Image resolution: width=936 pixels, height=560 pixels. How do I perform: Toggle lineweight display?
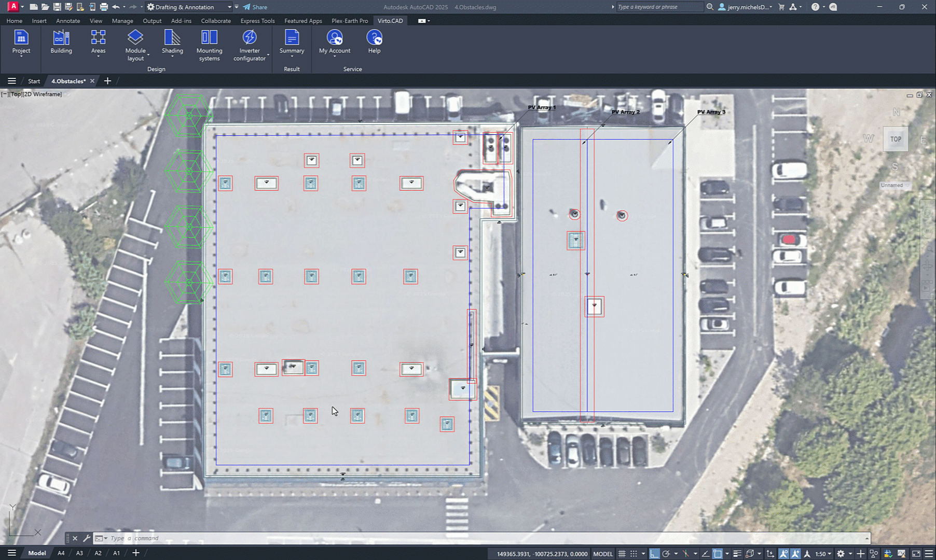pos(737,553)
